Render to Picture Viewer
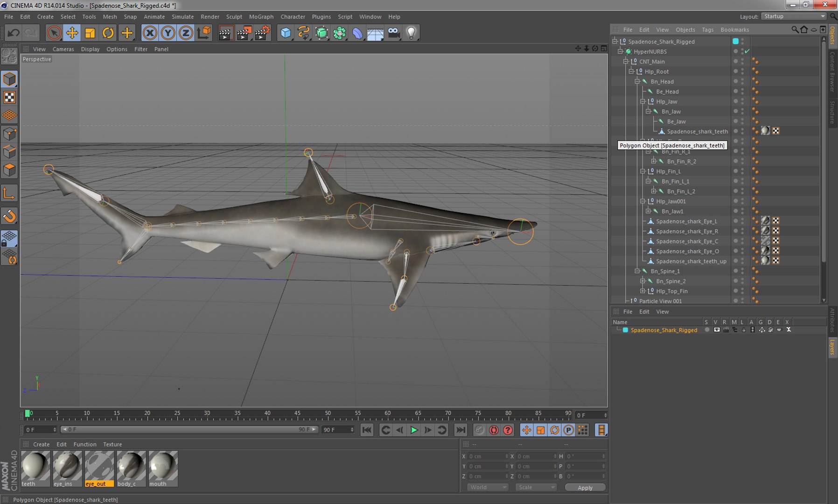Viewport: 838px width, 504px height. point(244,33)
